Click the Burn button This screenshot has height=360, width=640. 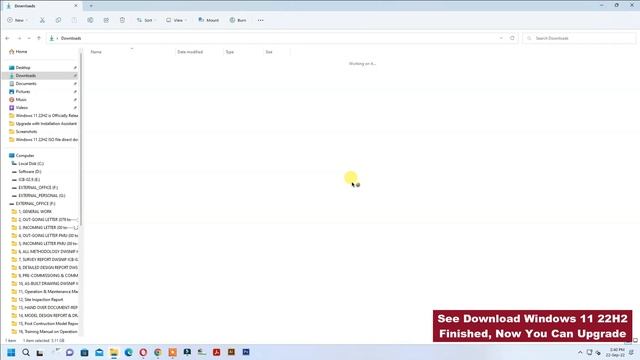tap(238, 20)
